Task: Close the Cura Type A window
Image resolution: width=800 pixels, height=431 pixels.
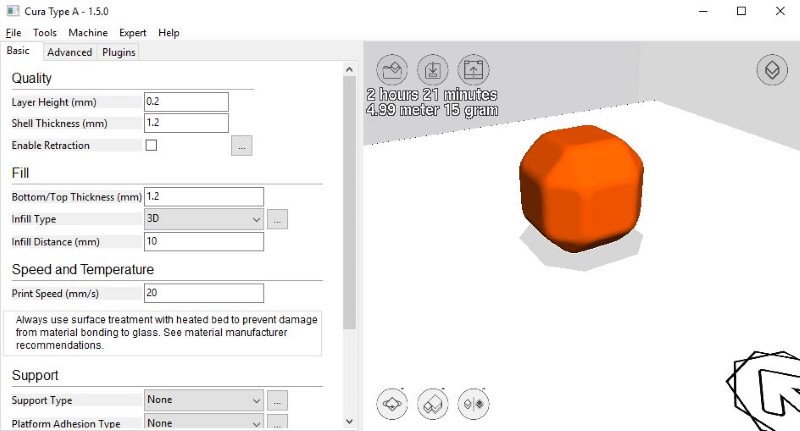Action: 780,11
